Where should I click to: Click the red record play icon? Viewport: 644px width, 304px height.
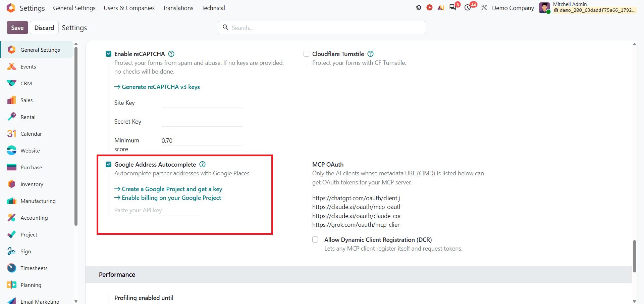point(429,7)
